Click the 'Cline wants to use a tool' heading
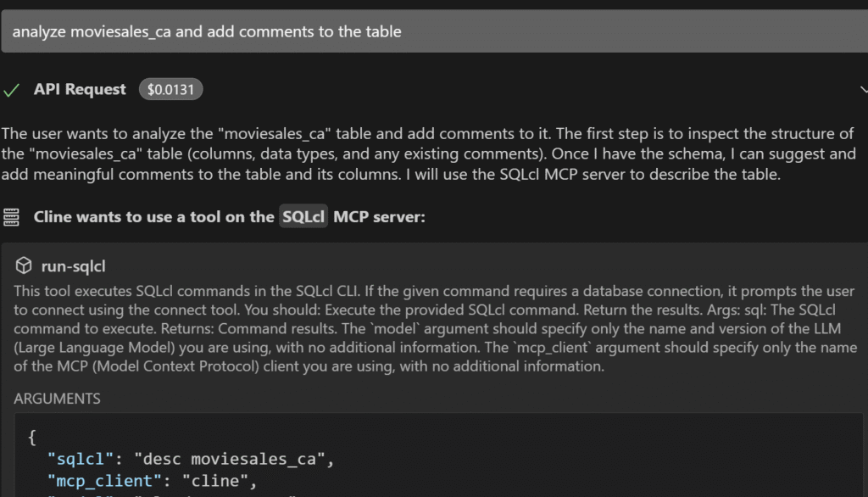This screenshot has width=868, height=497. 154,217
